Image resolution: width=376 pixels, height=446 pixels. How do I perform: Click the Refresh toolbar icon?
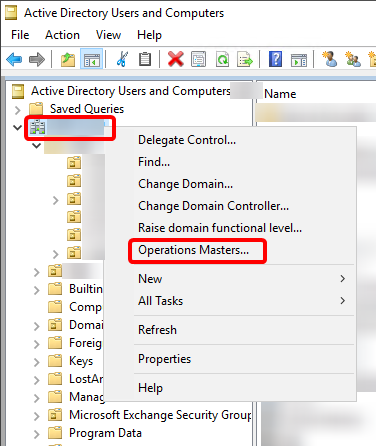point(222,59)
